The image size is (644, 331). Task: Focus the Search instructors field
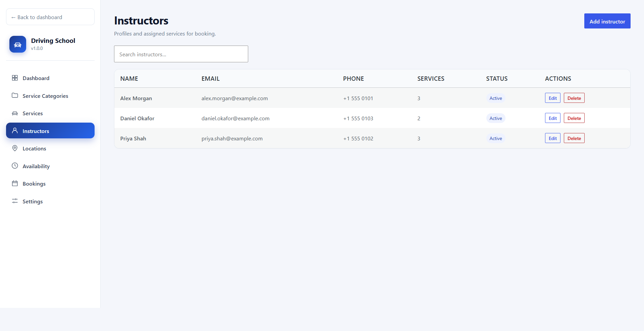point(181,54)
